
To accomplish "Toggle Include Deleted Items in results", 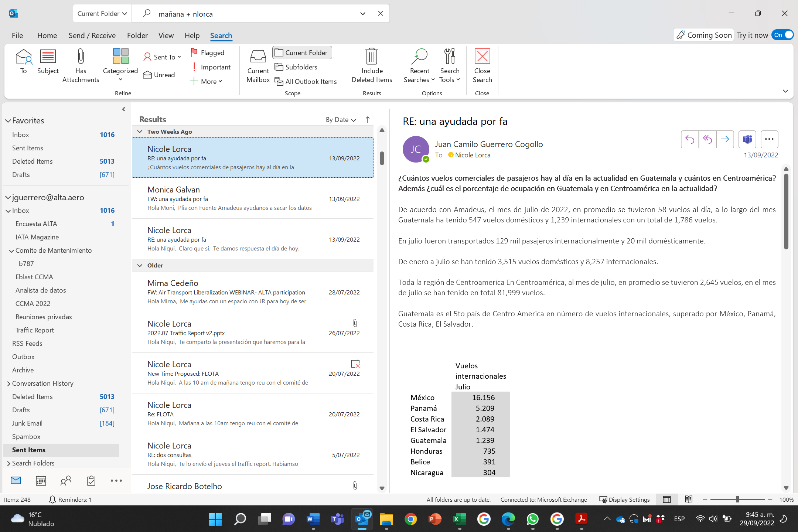I will click(372, 66).
